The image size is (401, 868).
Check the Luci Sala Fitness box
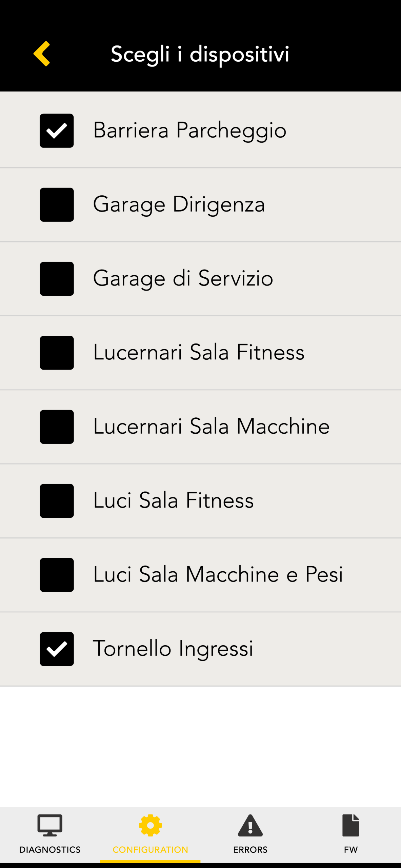[57, 501]
